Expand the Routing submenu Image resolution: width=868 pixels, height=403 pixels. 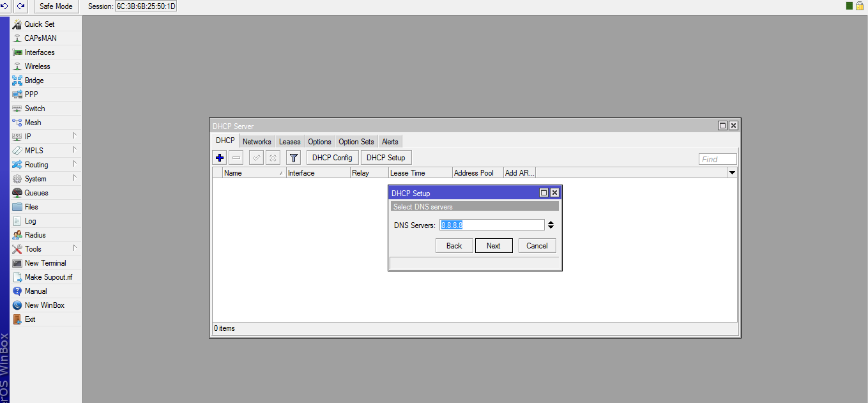point(46,165)
